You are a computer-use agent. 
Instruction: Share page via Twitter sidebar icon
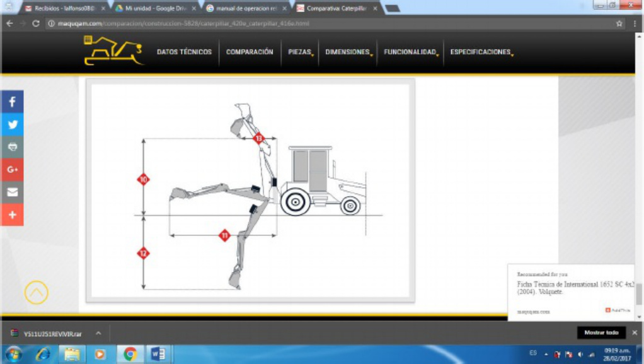point(12,124)
